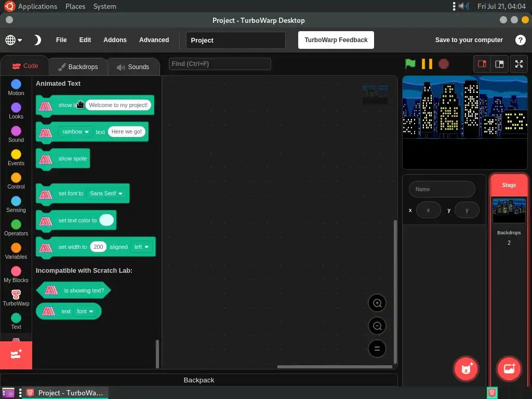Select the My Blocks category

[16, 275]
